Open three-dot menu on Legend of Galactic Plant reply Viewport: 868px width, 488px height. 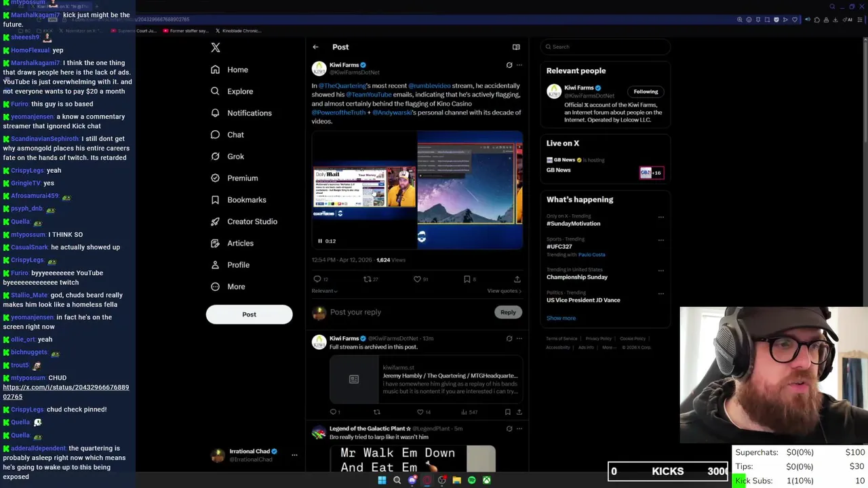coord(519,429)
